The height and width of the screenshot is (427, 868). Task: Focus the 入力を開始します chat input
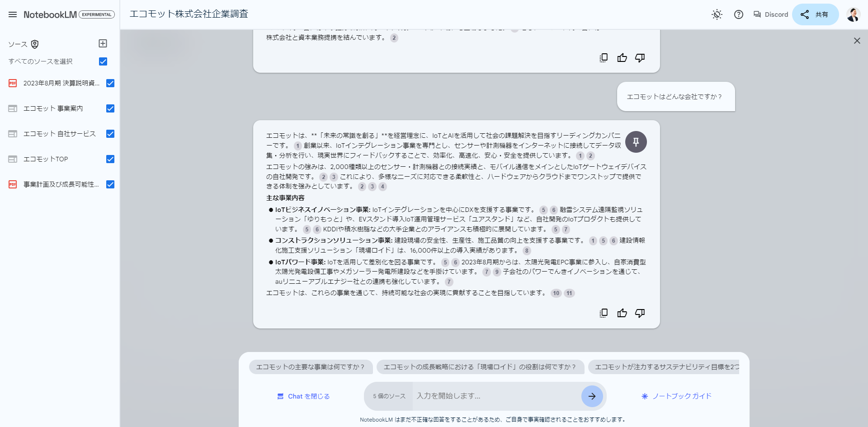click(496, 396)
